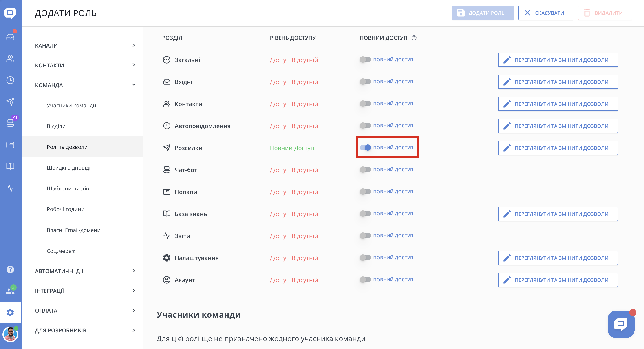The height and width of the screenshot is (349, 644).
Task: Open the reports pulse sidebar icon
Action: [x=10, y=188]
